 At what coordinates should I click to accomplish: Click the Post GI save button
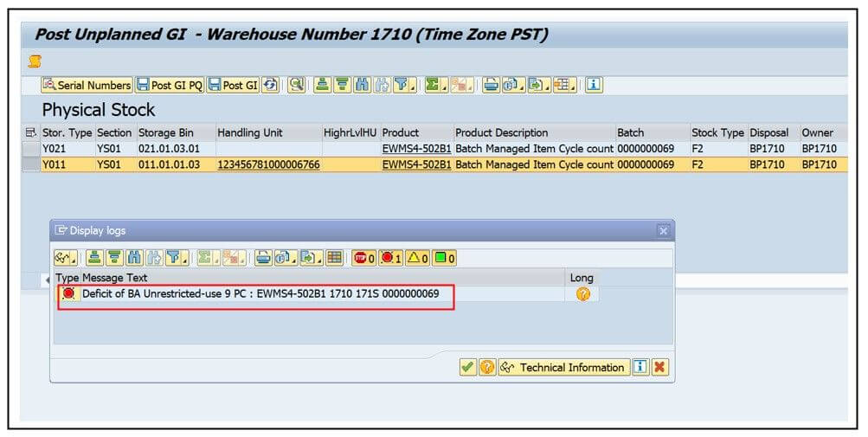pyautogui.click(x=233, y=86)
